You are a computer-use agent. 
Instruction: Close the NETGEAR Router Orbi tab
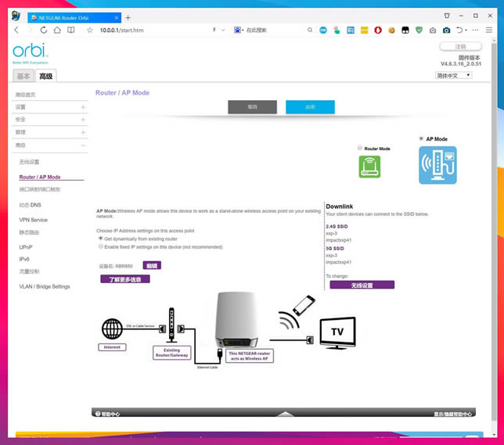coord(117,18)
